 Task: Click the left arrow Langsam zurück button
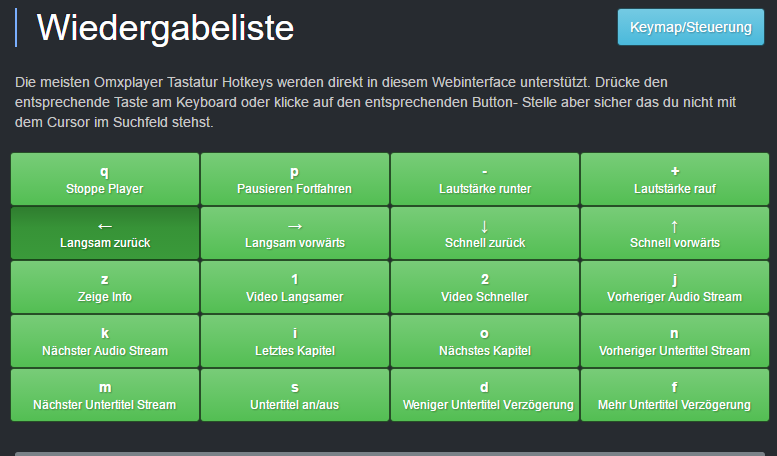tap(105, 233)
